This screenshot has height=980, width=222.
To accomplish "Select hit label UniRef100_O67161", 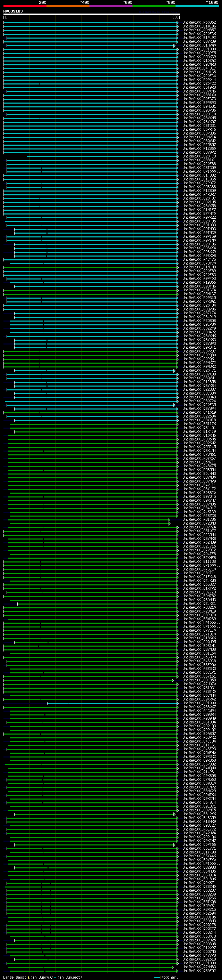I will tap(199, 677).
